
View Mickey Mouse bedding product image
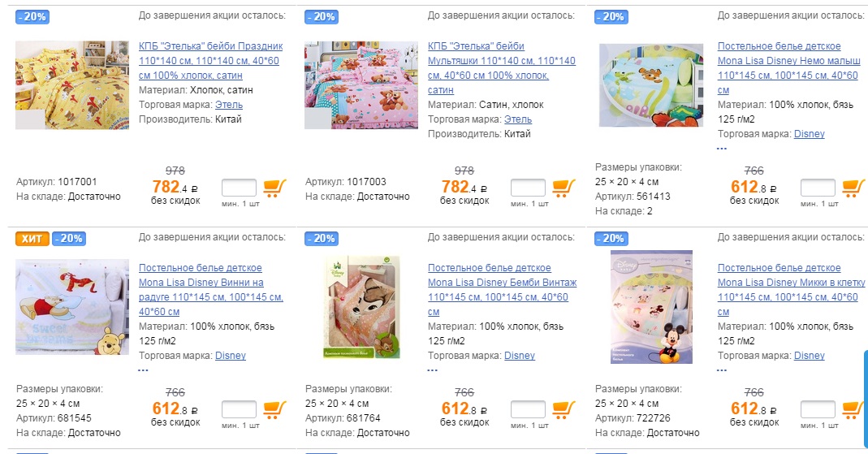pos(651,307)
